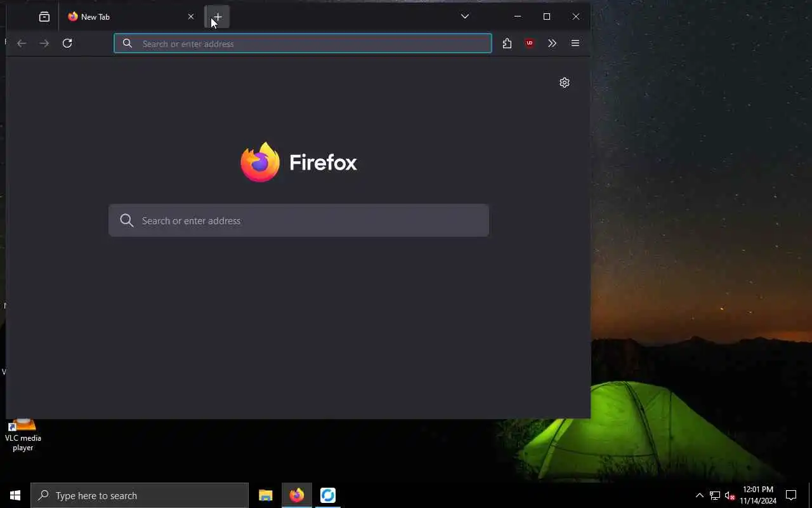This screenshot has width=812, height=508.
Task: Open the Firefox application hamburger menu
Action: (575, 43)
